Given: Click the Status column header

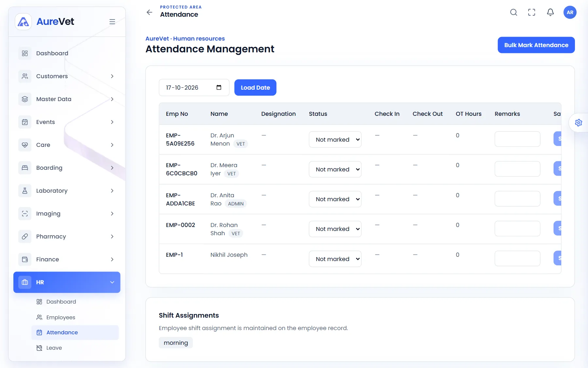Looking at the screenshot, I should click(x=318, y=114).
